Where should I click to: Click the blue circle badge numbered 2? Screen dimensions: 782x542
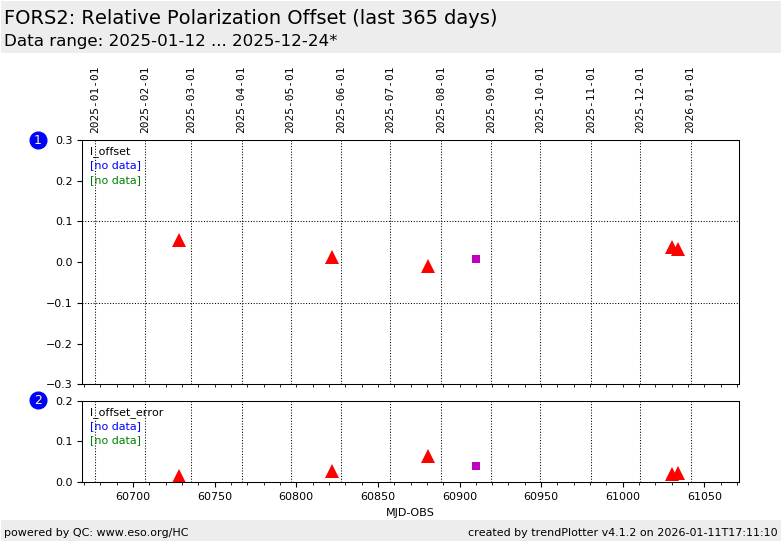pyautogui.click(x=38, y=400)
